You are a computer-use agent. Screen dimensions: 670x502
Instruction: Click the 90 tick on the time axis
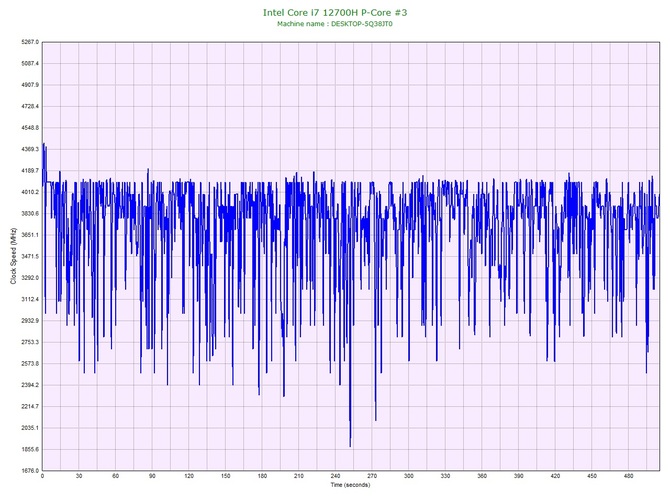(152, 476)
